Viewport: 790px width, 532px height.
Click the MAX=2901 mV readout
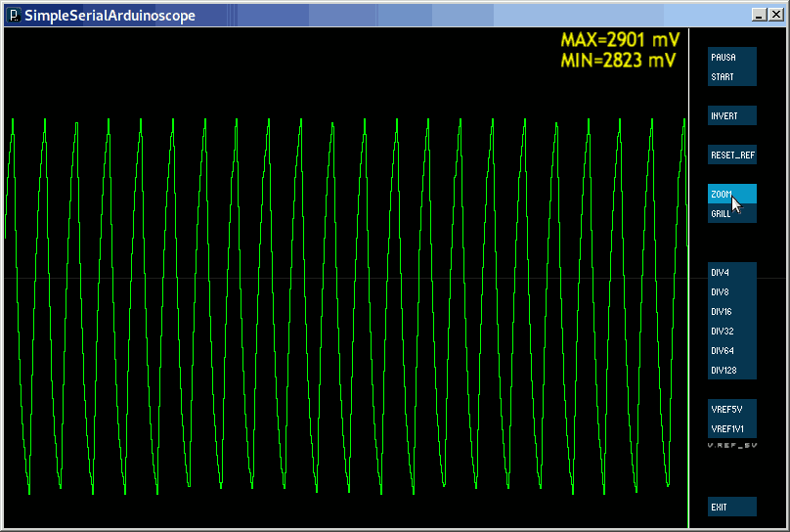[x=620, y=40]
